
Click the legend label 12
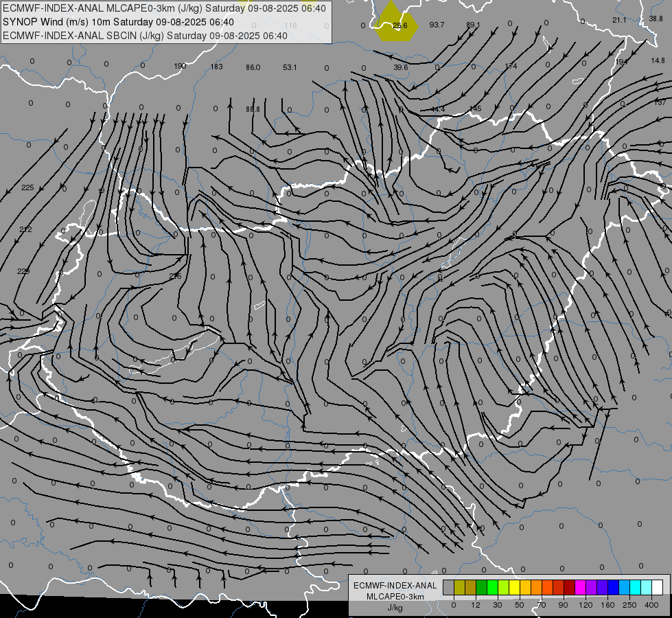click(x=476, y=605)
